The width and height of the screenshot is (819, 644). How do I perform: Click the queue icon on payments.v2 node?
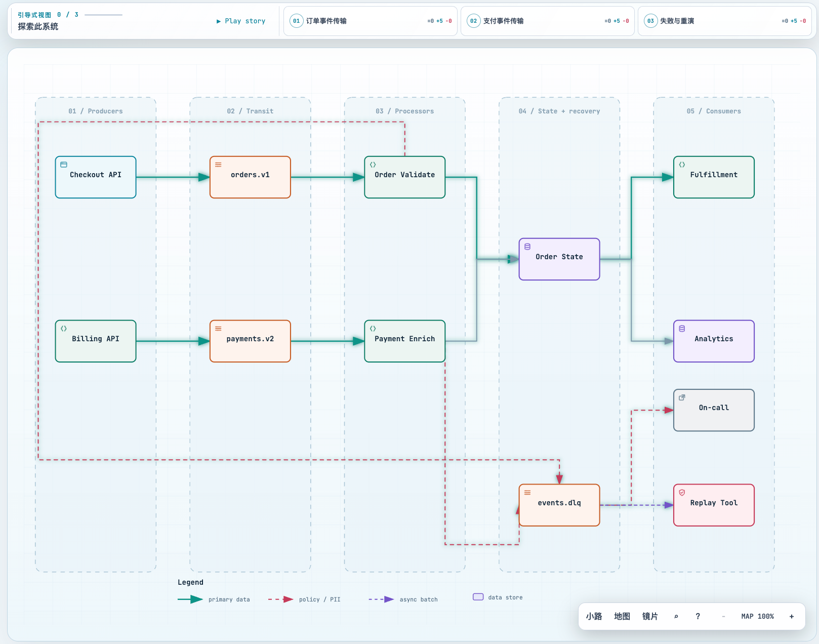[x=218, y=329]
